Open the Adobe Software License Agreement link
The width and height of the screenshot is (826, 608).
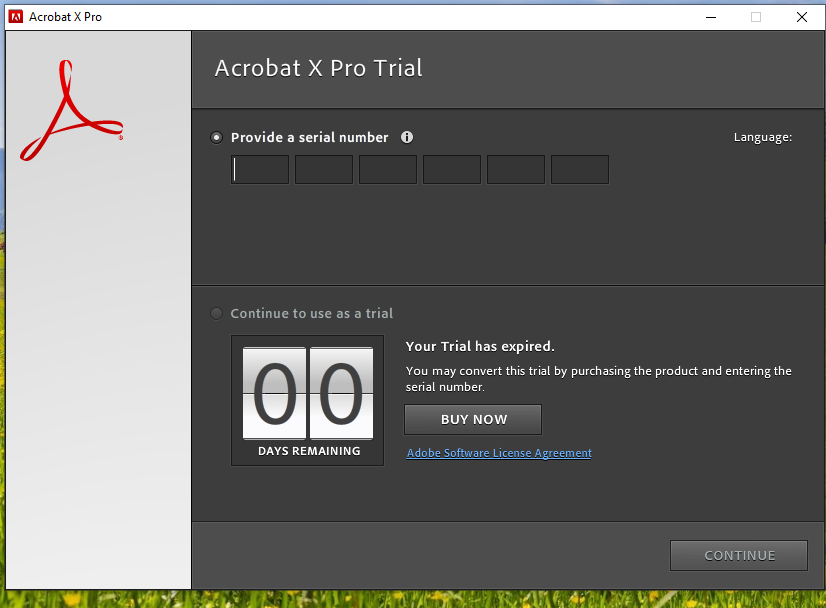[x=499, y=453]
